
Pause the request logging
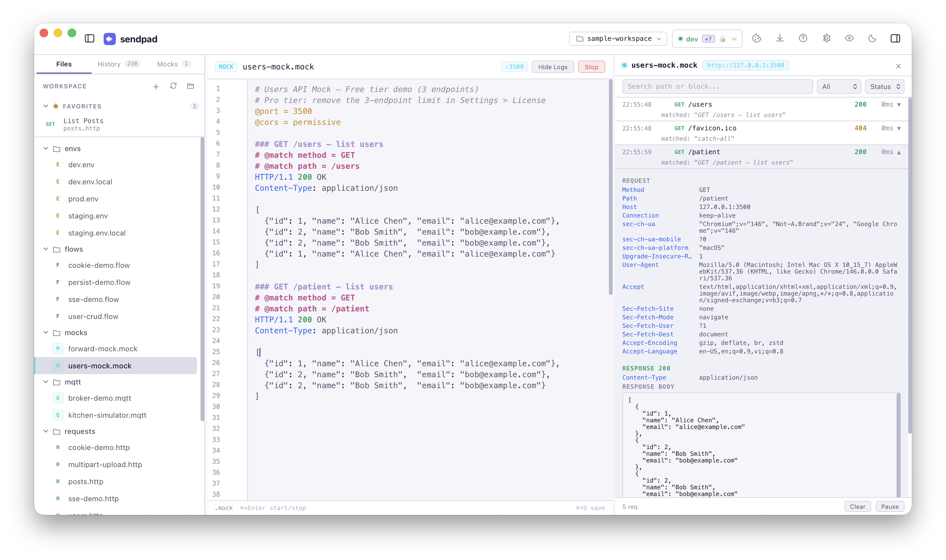[889, 506]
